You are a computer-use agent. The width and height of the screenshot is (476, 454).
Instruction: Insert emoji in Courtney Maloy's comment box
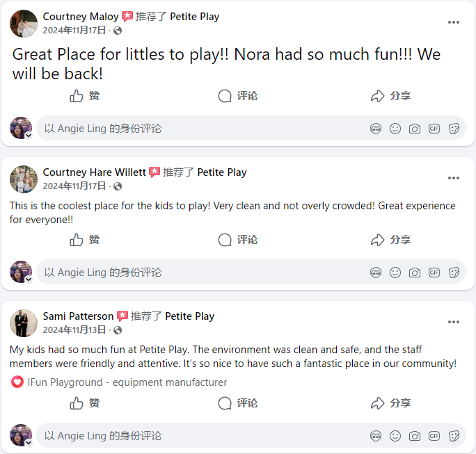tap(395, 129)
